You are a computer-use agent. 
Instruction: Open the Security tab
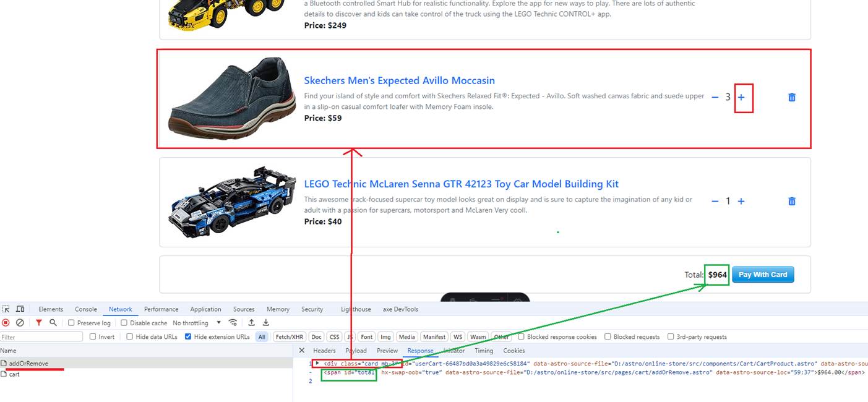click(312, 309)
